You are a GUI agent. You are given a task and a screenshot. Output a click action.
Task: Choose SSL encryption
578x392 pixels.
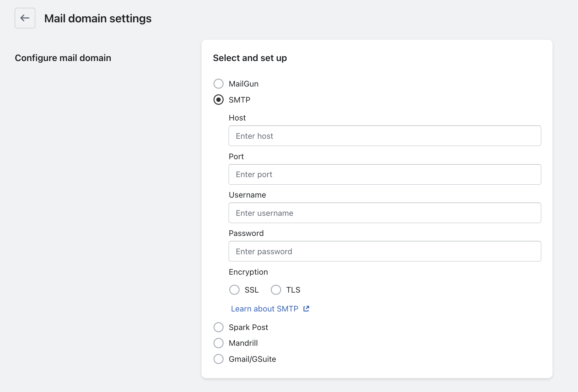(234, 290)
